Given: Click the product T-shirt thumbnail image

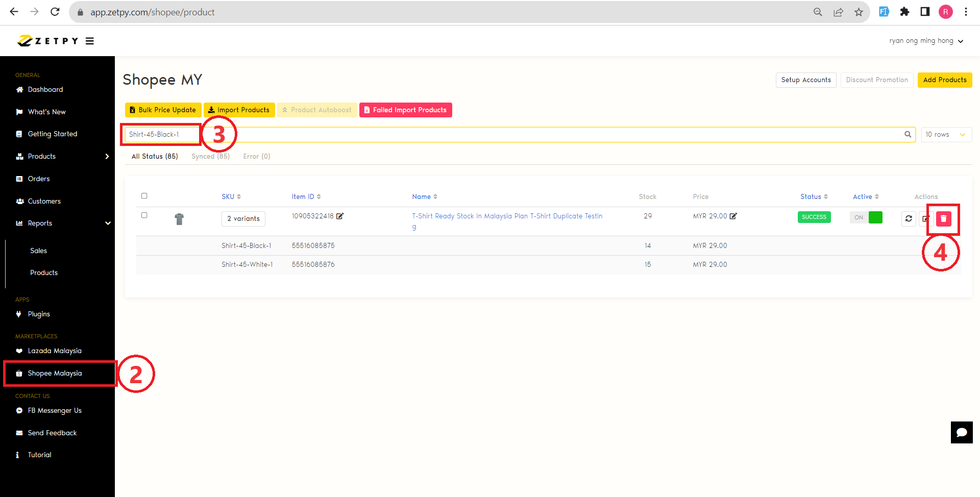Looking at the screenshot, I should 179,219.
